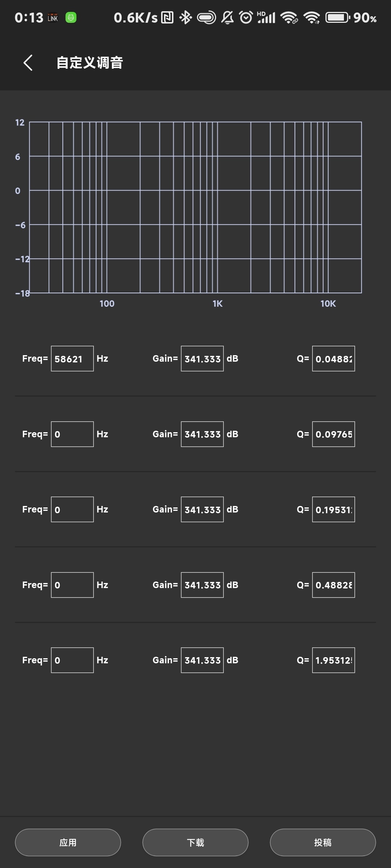
Task: Edit the Freq field showing 58621
Action: point(72,359)
